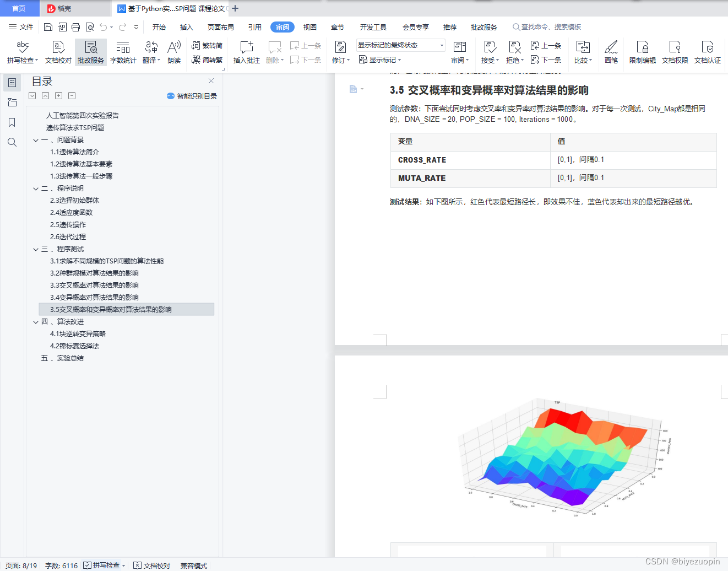Click the Redo arrow icon
The width and height of the screenshot is (728, 571).
pyautogui.click(x=122, y=27)
